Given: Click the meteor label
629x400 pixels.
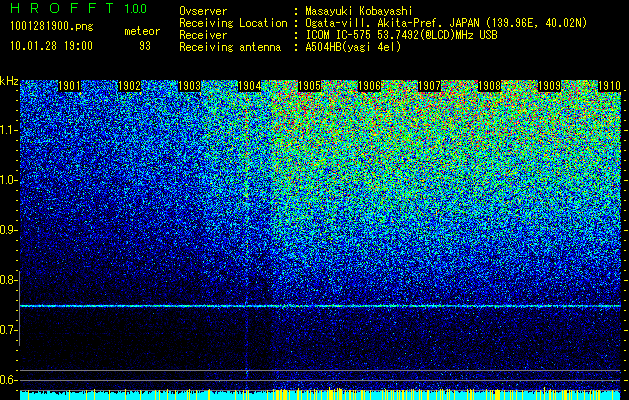Looking at the screenshot, I should 142,31.
